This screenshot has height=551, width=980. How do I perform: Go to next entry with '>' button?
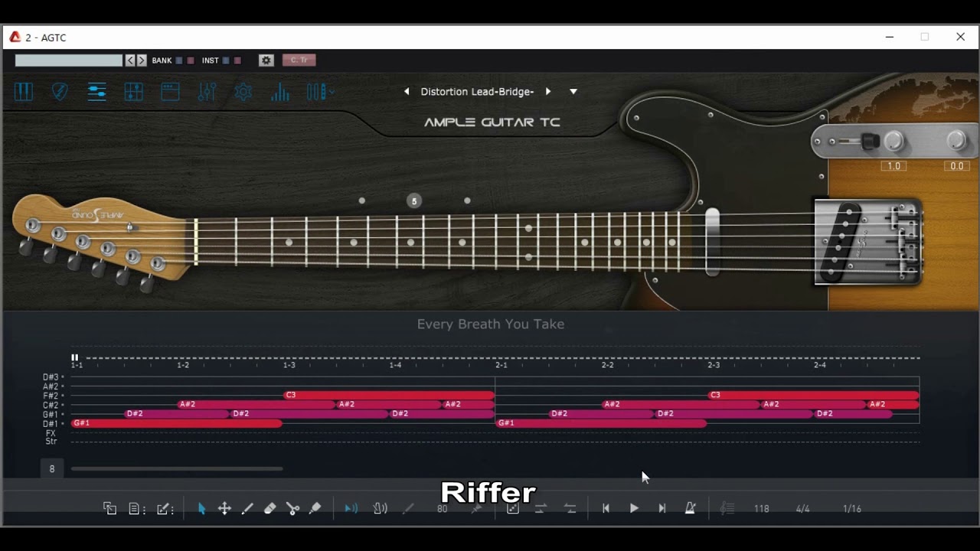[x=142, y=60]
